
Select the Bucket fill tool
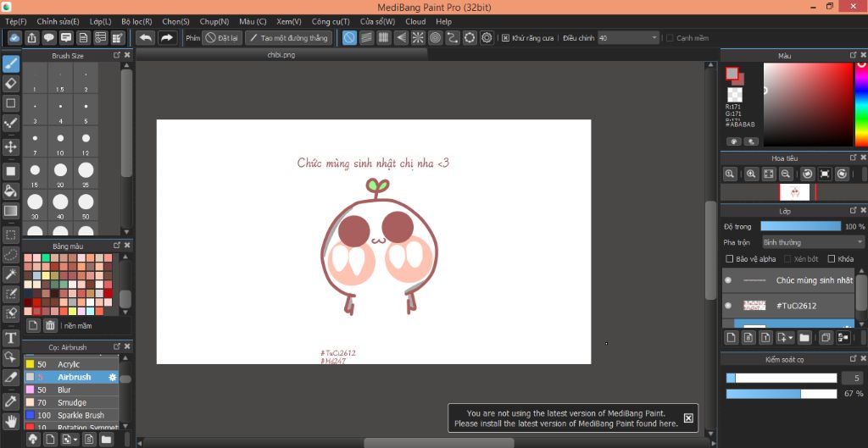click(10, 191)
